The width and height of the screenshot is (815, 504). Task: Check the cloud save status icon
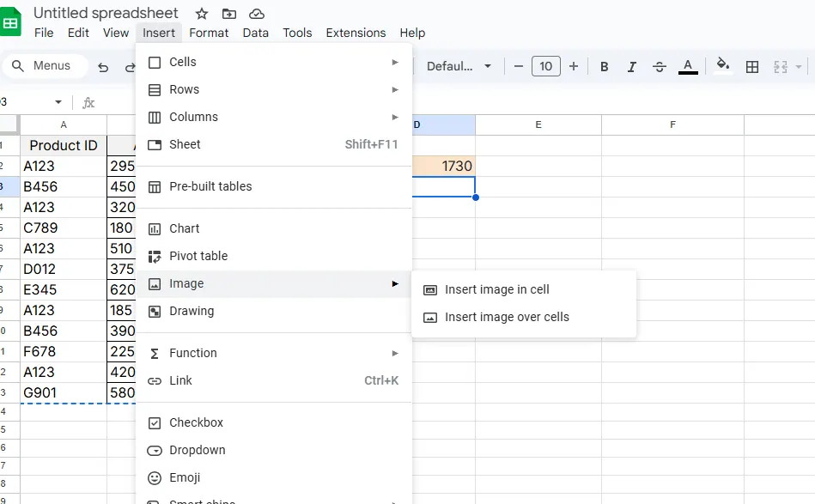(x=256, y=14)
